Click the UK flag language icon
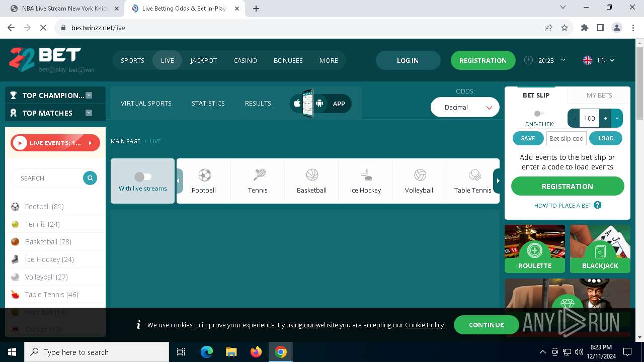Image resolution: width=644 pixels, height=362 pixels. pos(587,60)
